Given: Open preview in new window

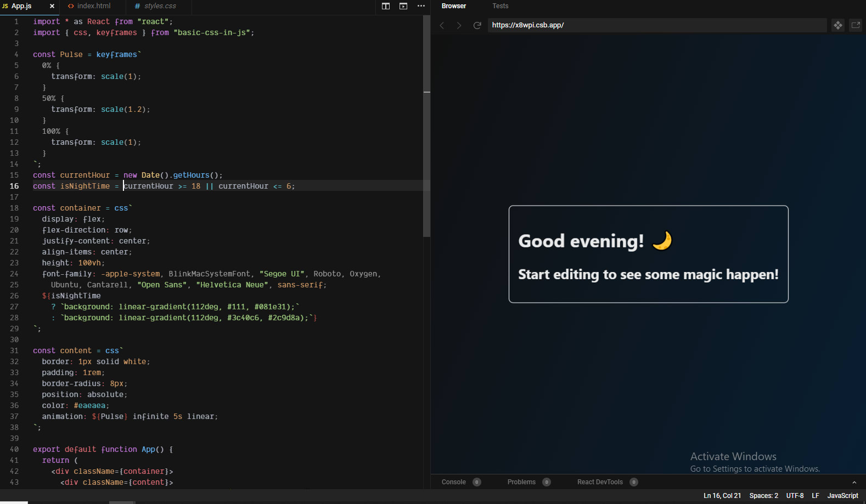Looking at the screenshot, I should pos(856,25).
